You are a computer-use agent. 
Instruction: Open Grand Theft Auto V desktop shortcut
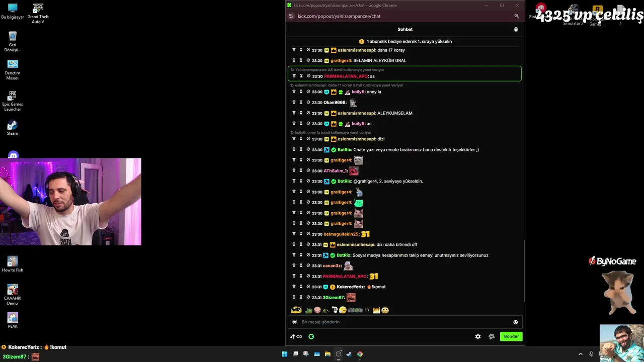point(38,14)
